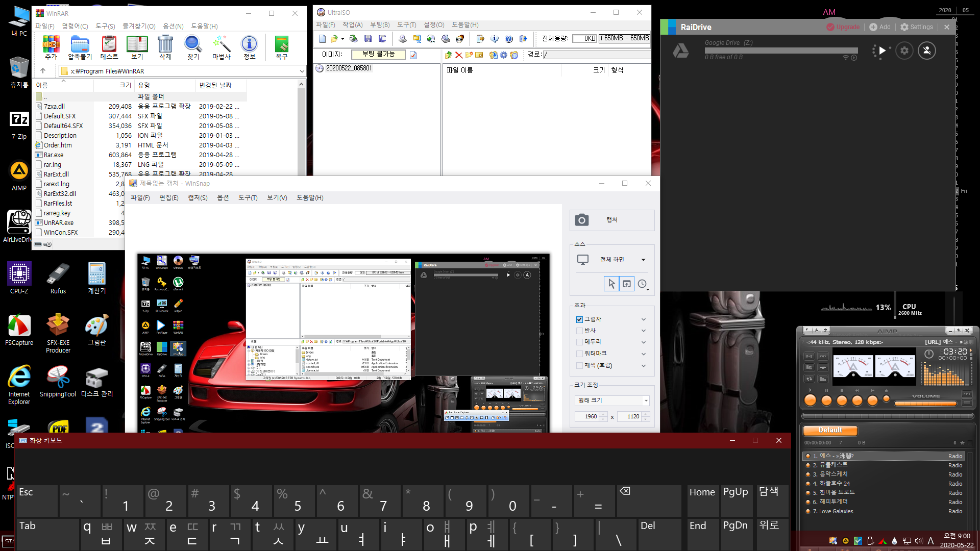
Task: Click WinSnap camera capture icon
Action: pyautogui.click(x=582, y=220)
